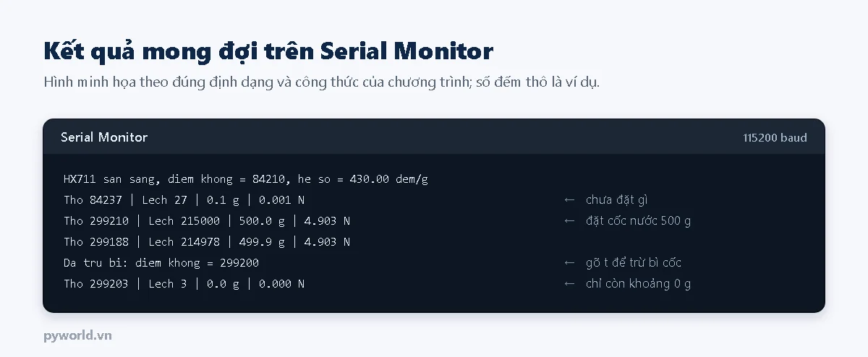
Task: Click the annotation 'chỉ còn khoảng 0 g'
Action: pos(638,283)
